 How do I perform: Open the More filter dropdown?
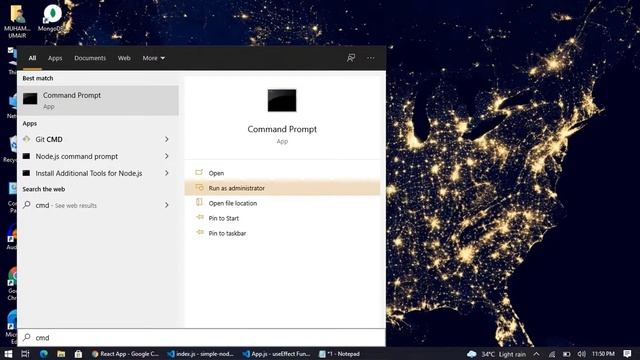tap(153, 58)
